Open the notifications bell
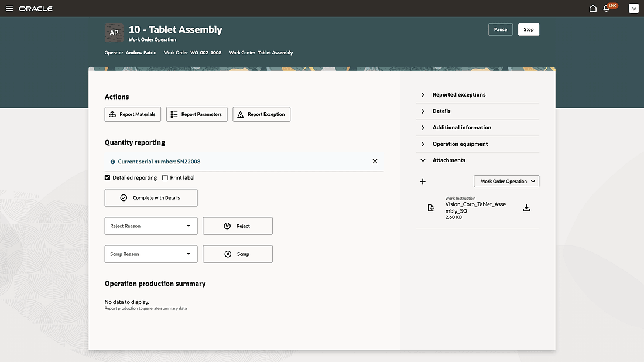This screenshot has width=644, height=362. click(x=606, y=8)
